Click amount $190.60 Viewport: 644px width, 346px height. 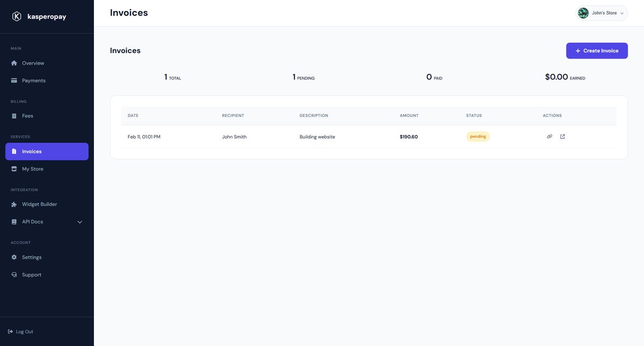click(408, 137)
